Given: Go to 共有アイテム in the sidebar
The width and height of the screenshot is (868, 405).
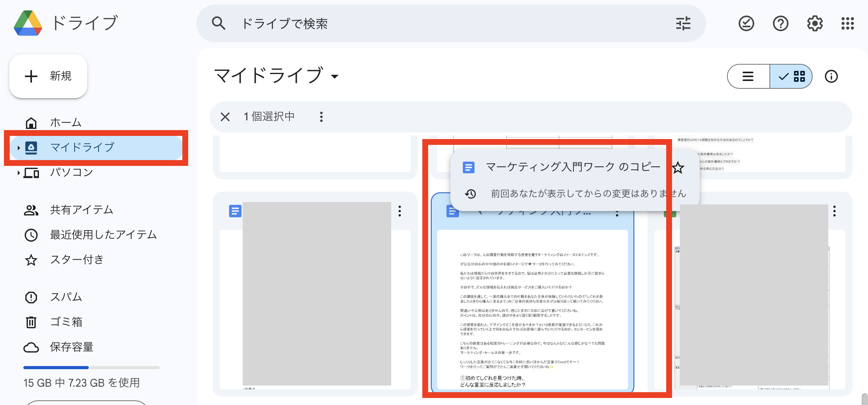Looking at the screenshot, I should pyautogui.click(x=81, y=210).
